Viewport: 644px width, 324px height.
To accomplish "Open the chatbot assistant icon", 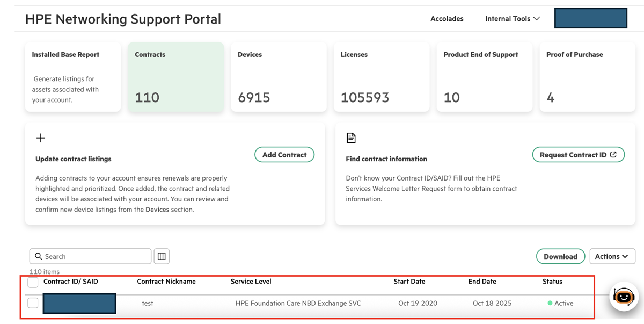I will pos(624,296).
